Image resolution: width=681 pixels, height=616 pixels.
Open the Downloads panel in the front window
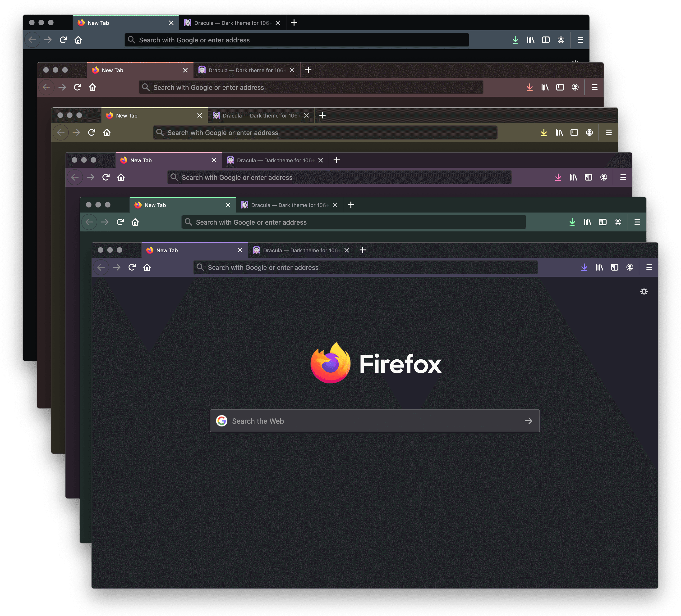584,267
